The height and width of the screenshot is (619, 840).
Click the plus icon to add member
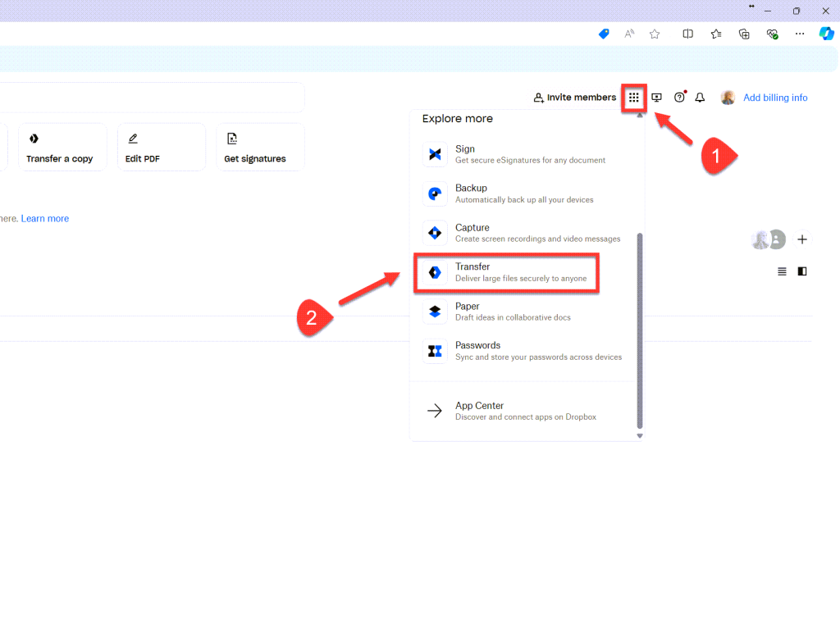click(x=802, y=239)
